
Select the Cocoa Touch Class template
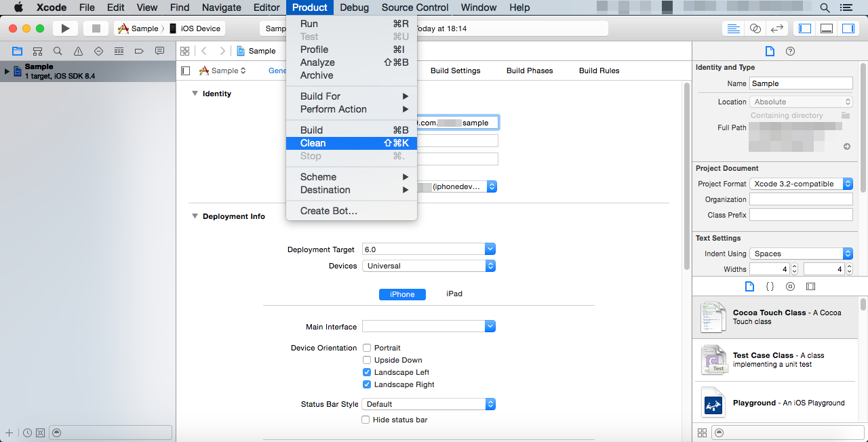[x=775, y=317]
